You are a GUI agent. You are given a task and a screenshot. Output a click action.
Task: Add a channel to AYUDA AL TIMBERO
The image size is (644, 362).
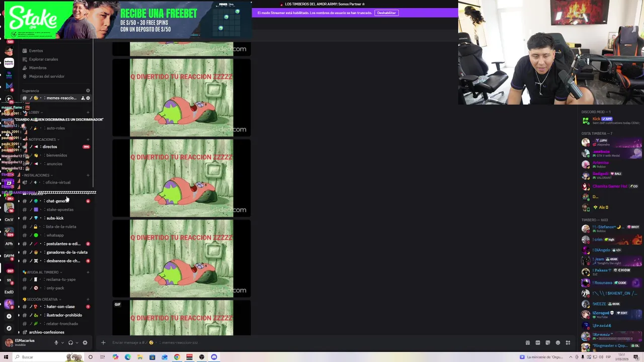click(88, 272)
